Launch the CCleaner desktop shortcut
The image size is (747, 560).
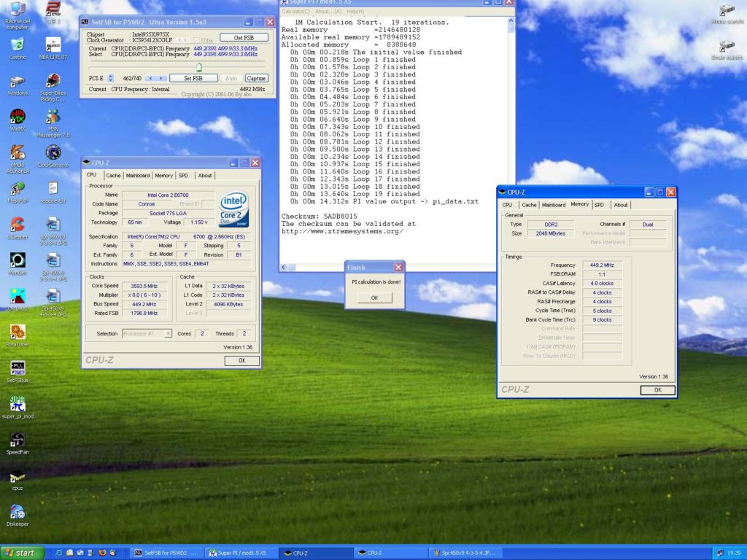coord(18,228)
